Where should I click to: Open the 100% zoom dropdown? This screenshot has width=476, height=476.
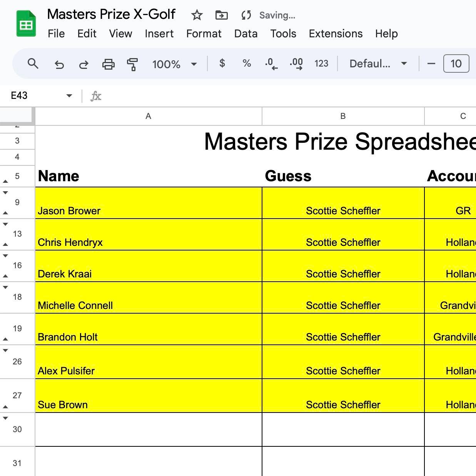[175, 64]
